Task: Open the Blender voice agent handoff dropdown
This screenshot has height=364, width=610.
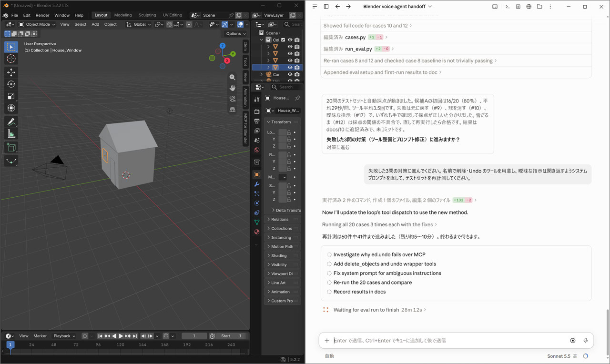Action: point(397,7)
